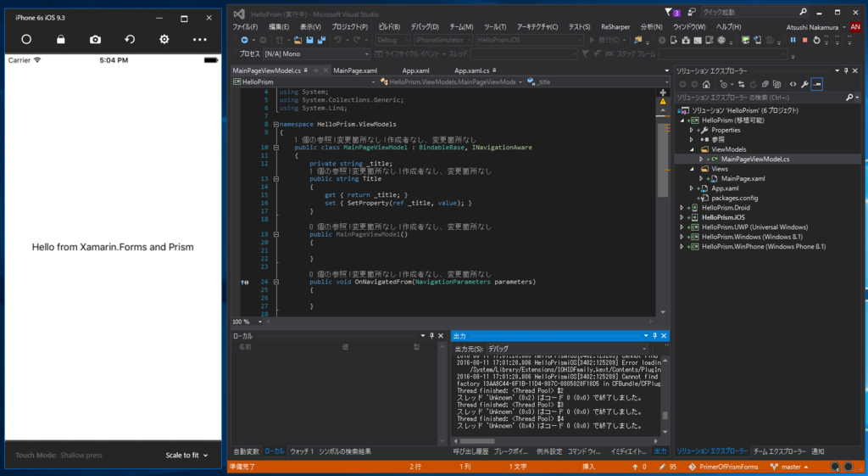Click the Undo toolbar icon
Image resolution: width=868 pixels, height=476 pixels.
point(337,40)
